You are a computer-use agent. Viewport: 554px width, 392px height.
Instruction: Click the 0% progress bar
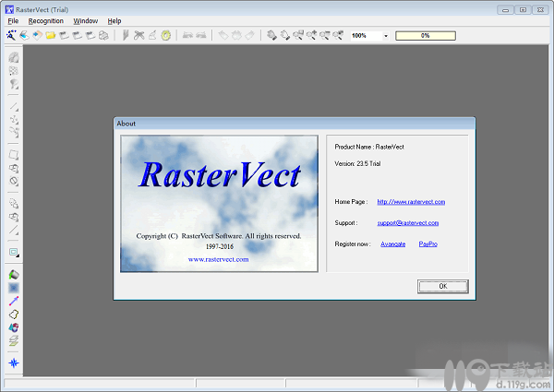[426, 36]
